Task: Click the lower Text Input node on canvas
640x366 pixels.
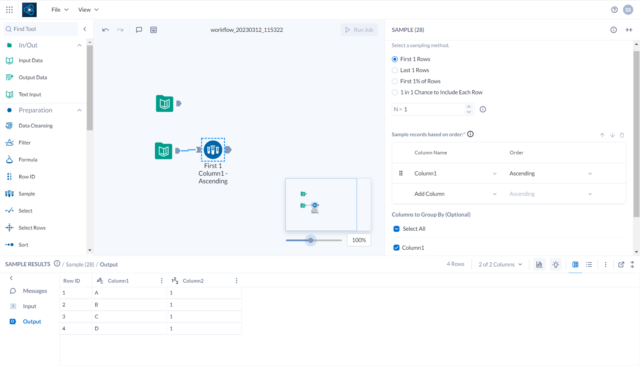Action: [163, 151]
